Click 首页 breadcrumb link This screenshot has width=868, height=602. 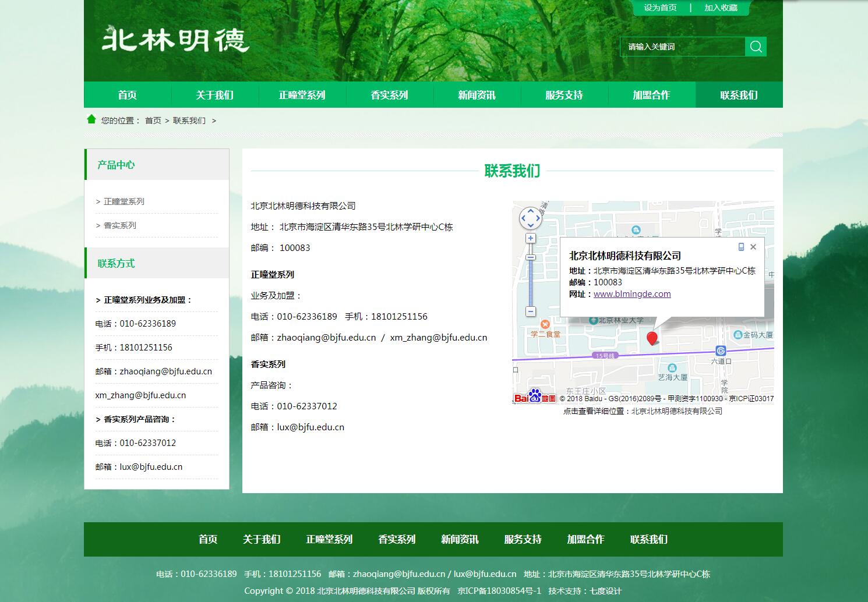(x=153, y=121)
